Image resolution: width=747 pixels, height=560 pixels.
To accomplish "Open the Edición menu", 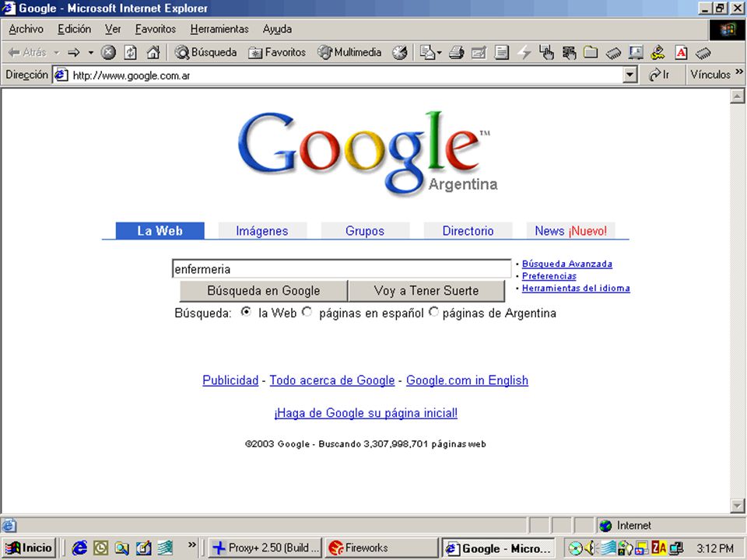I will coord(75,29).
